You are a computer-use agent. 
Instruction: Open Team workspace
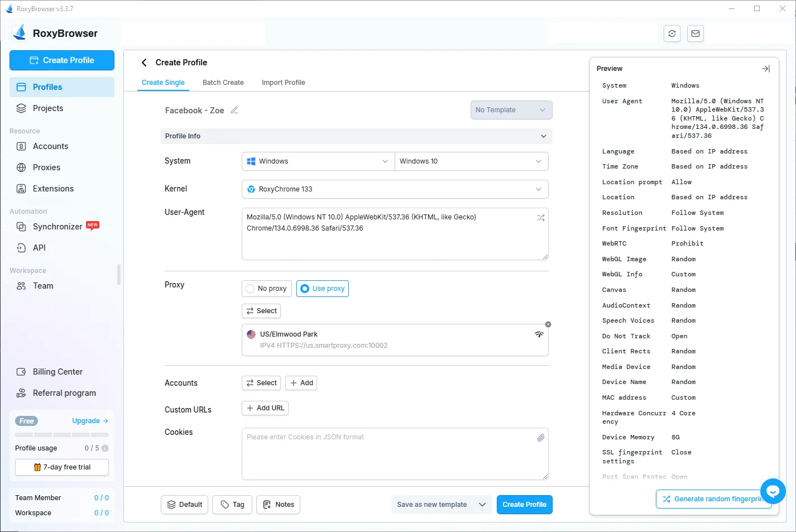[x=62, y=286]
